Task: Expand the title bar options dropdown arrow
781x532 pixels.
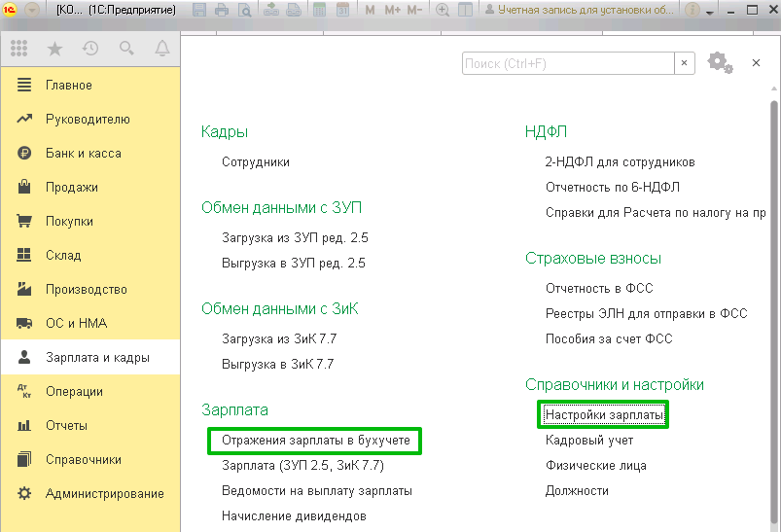Action: pos(710,12)
